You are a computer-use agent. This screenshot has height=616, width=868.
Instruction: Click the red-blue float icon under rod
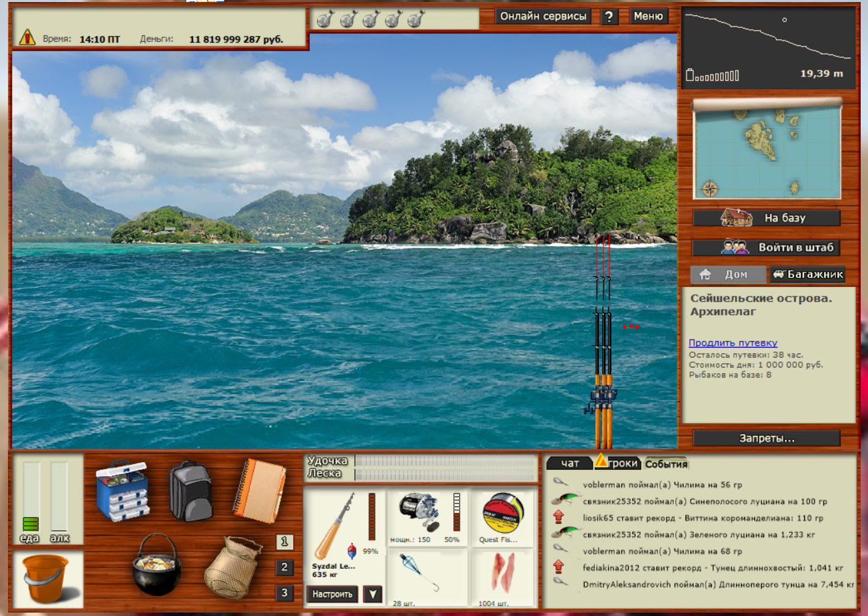pyautogui.click(x=352, y=551)
